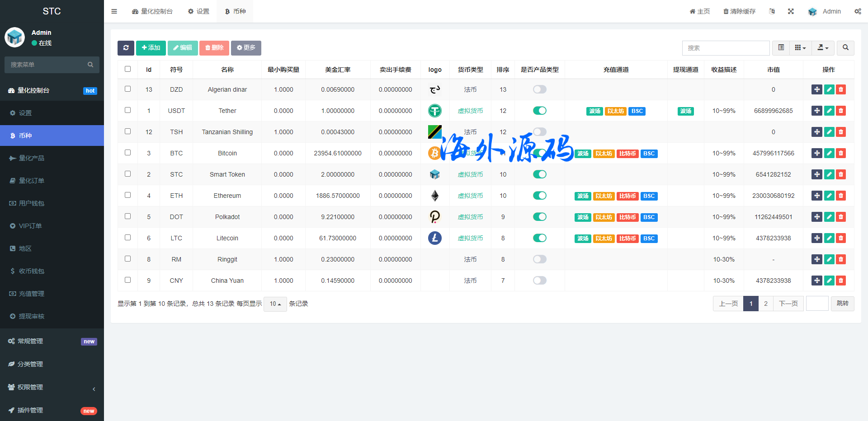Click the search magnifier button beside export

(x=845, y=48)
